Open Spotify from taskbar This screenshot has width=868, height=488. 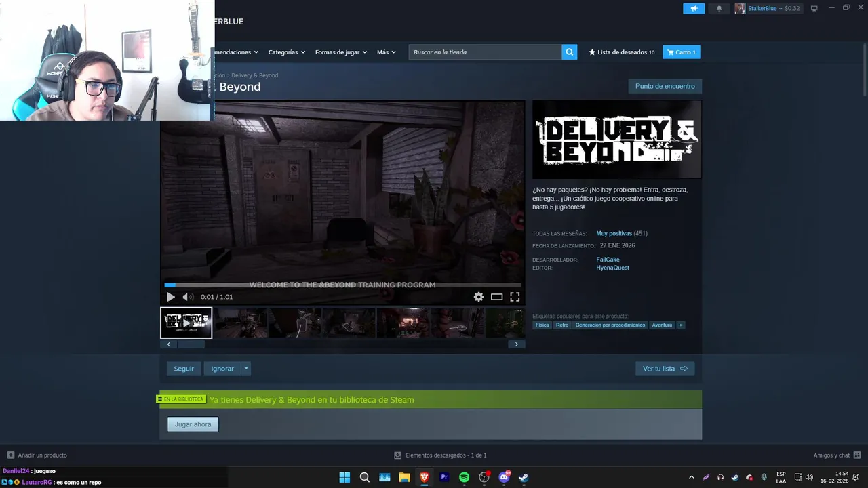[x=464, y=477]
